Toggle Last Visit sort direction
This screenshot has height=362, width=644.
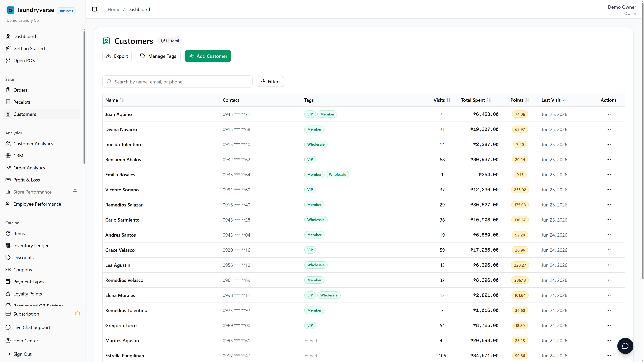coord(553,100)
